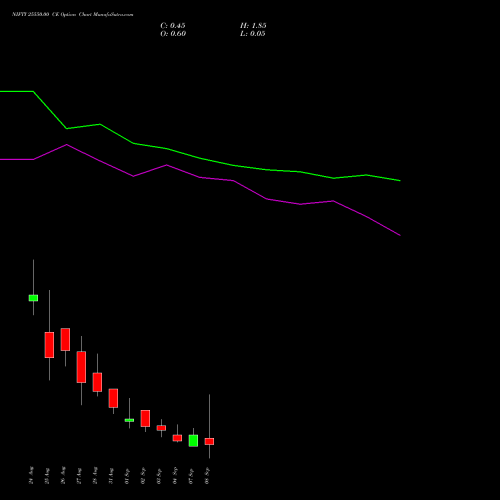The image size is (500, 500).
Task: Click the red candlestick for 27 Aug
Action: [x=81, y=367]
